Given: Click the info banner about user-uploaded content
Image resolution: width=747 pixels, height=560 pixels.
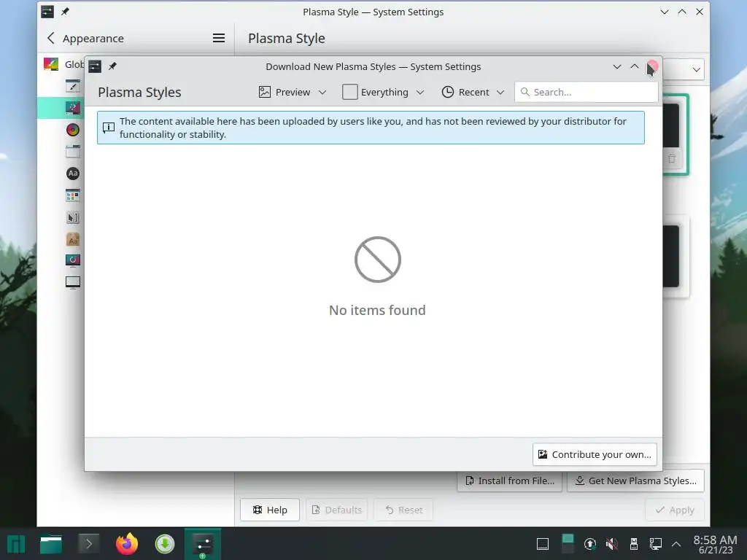Looking at the screenshot, I should click(371, 128).
